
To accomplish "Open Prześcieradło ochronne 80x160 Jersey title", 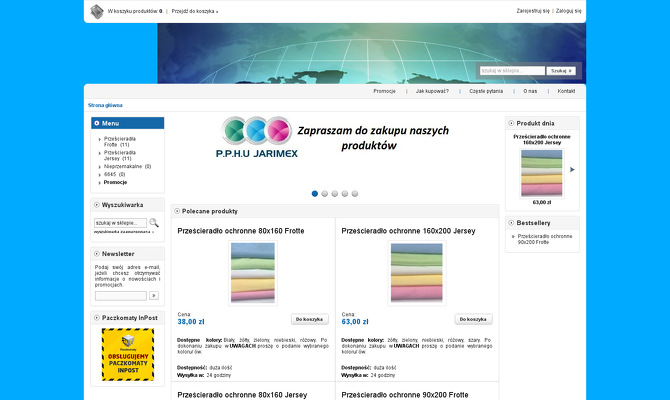I will [242, 395].
